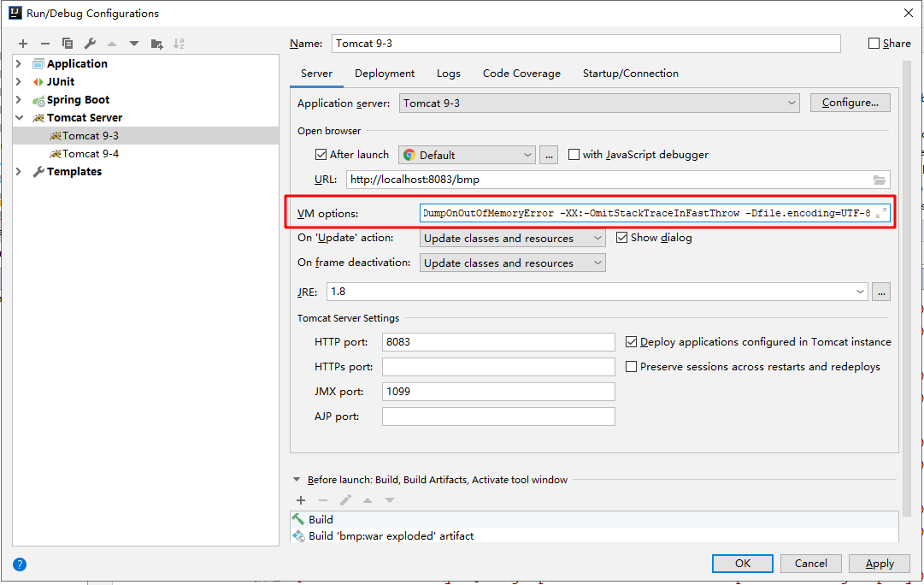Open help with the question mark icon
The image size is (924, 585).
point(20,564)
